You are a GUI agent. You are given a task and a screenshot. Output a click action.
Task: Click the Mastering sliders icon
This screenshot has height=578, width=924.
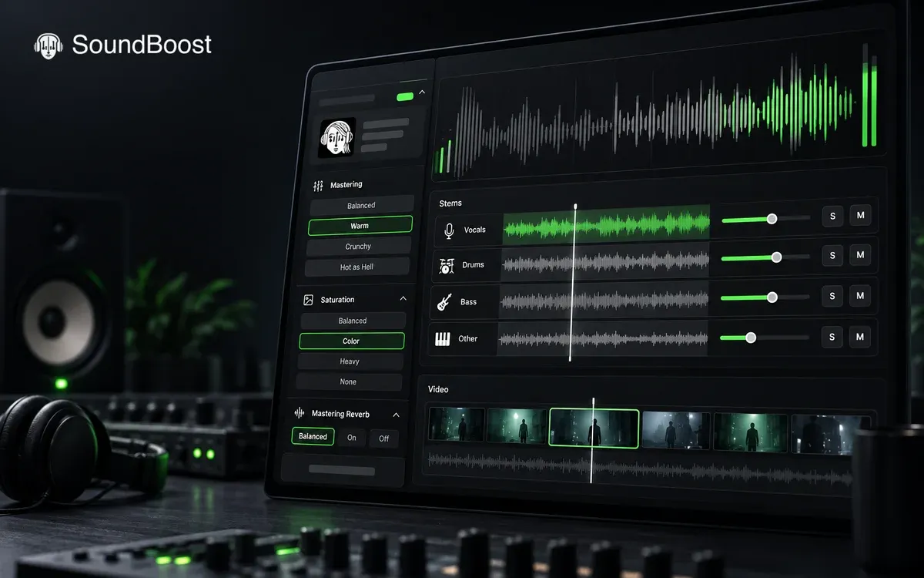click(x=318, y=186)
